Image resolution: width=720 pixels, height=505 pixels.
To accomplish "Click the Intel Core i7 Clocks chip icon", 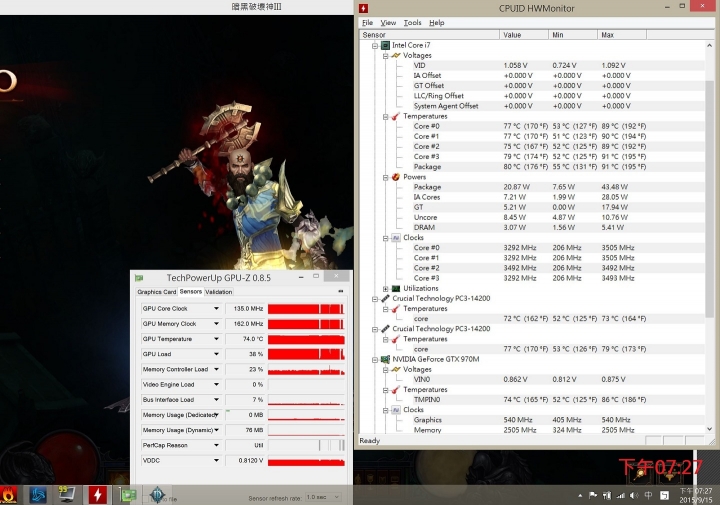I will [396, 238].
